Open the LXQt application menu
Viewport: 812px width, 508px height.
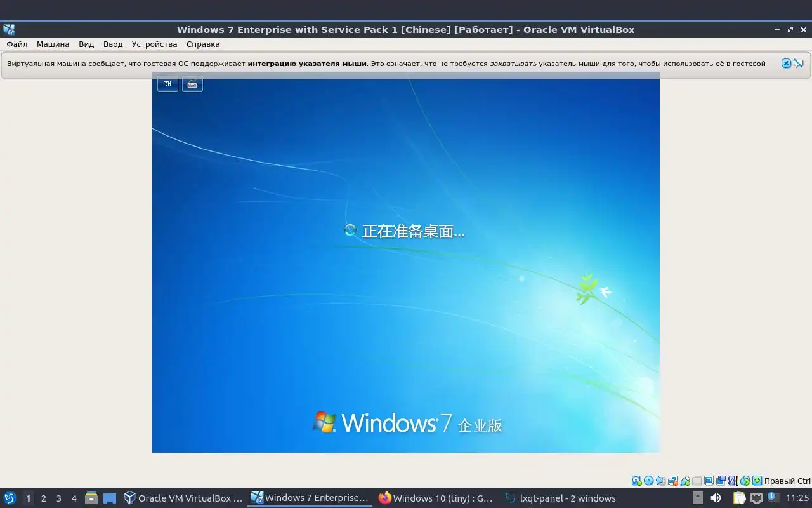[10, 498]
